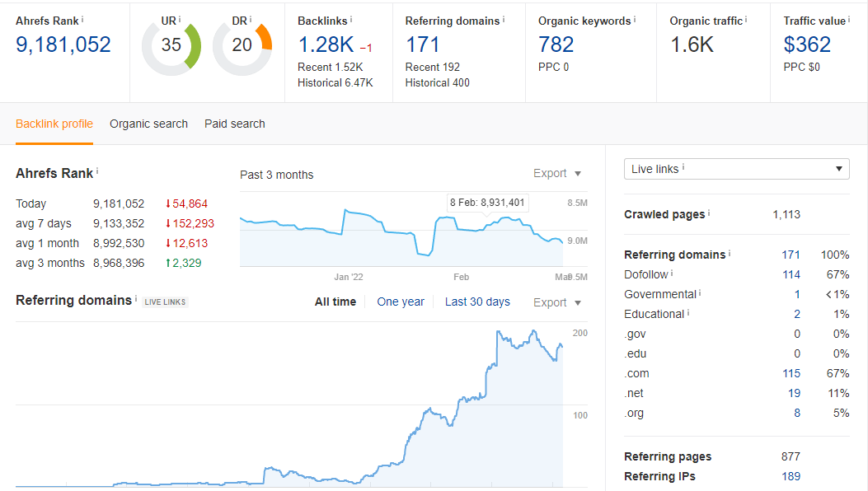Screen dimensions: 868x491
Task: Open the $362 traffic value
Action: point(807,44)
